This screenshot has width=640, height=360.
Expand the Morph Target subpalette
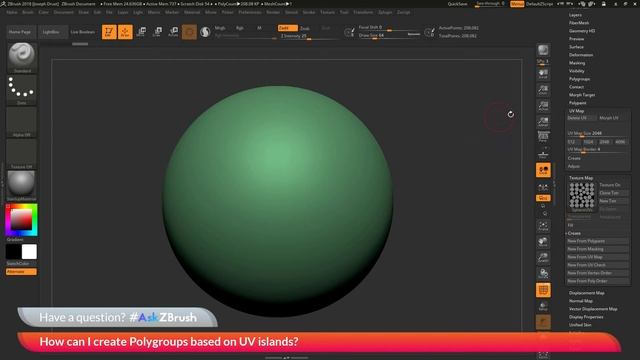click(582, 95)
